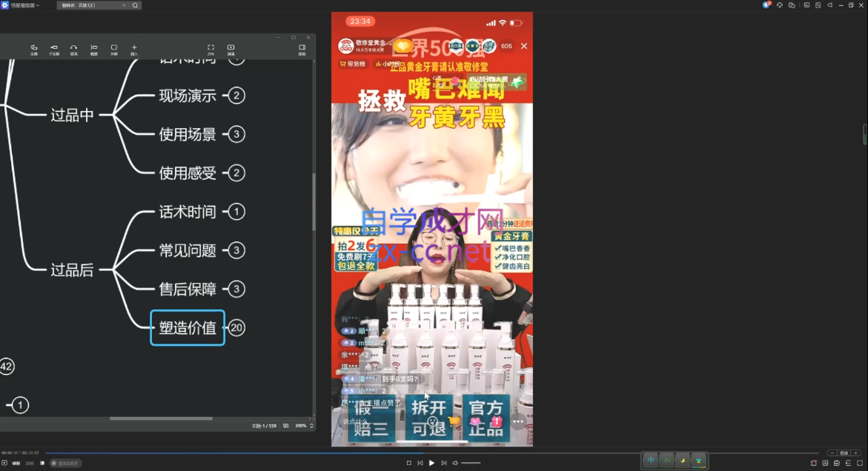Click the bottom-left playback mode icon

(x=4, y=464)
